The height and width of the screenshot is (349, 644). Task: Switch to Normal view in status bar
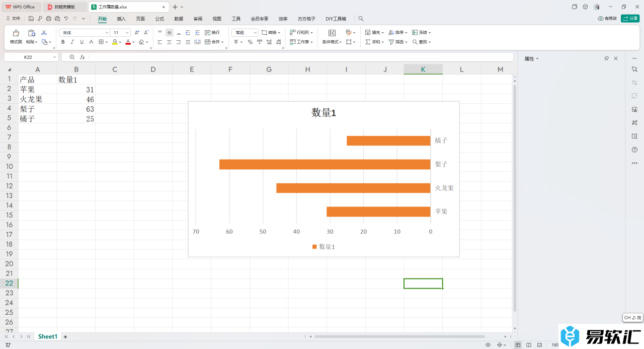click(x=518, y=345)
